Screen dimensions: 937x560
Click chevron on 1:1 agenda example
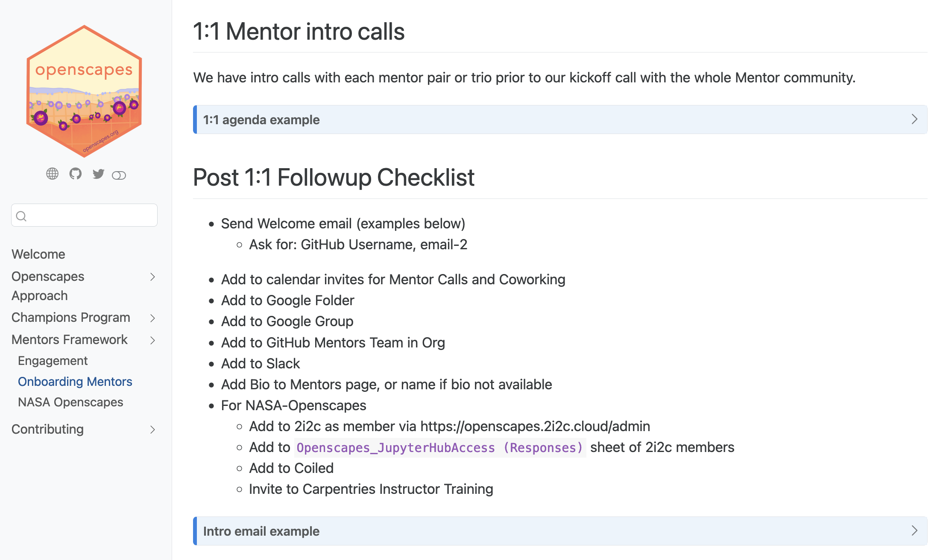[x=914, y=119]
